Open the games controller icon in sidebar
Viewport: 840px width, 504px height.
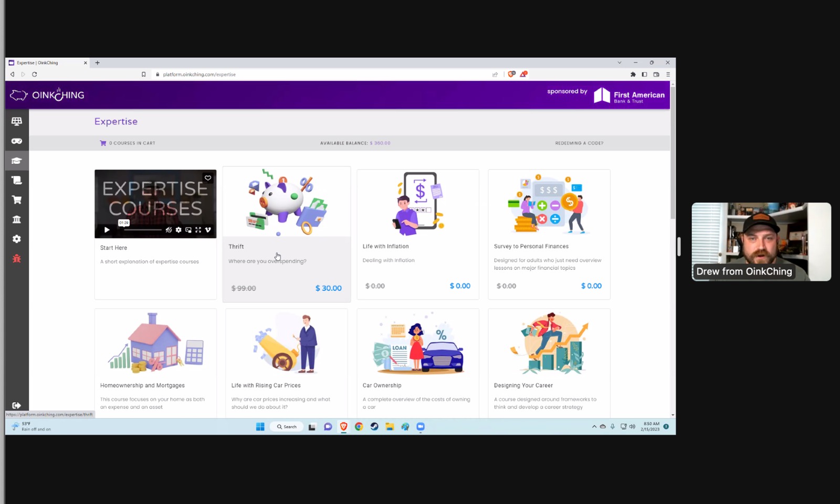pos(17,141)
